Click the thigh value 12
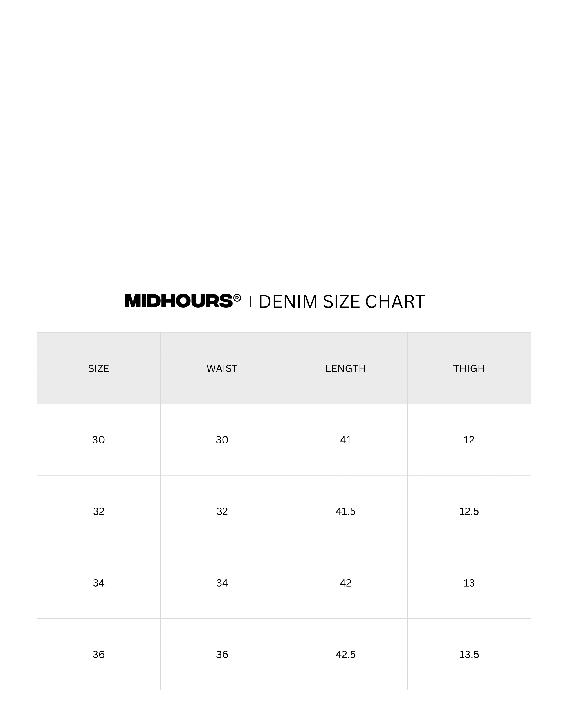568x728 pixels. [469, 440]
